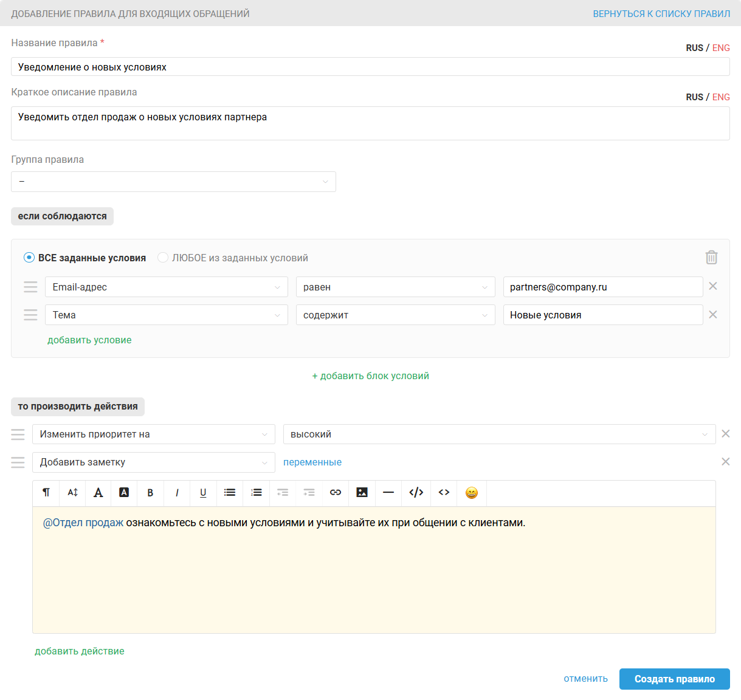Switch rule name language to ENG

(x=721, y=48)
